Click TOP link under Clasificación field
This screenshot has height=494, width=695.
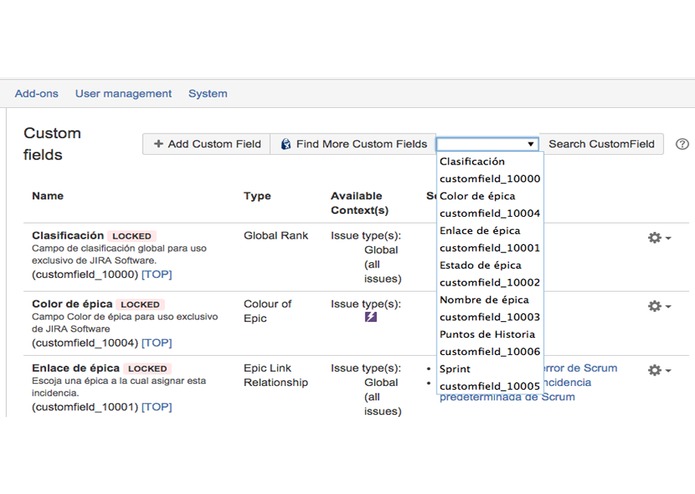click(156, 274)
